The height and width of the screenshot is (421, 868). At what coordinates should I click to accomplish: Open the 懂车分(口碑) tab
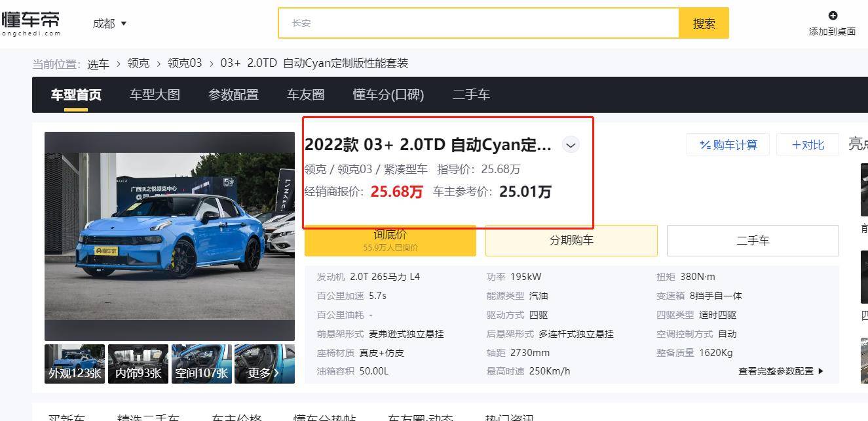(x=388, y=95)
